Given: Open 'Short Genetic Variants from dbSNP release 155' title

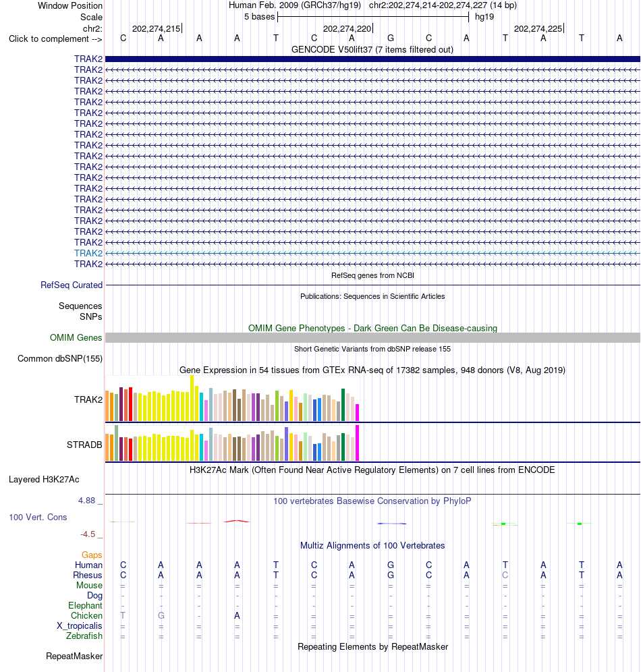Looking at the screenshot, I should click(x=372, y=349).
